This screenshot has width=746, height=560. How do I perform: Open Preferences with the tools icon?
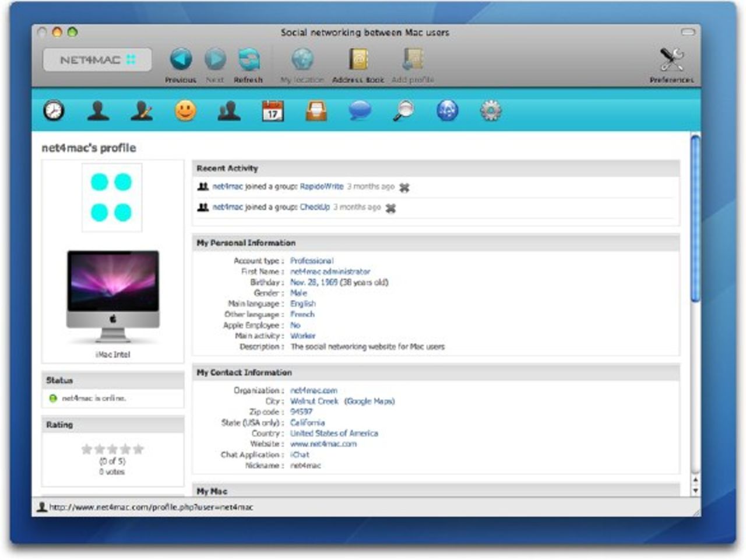click(x=671, y=59)
